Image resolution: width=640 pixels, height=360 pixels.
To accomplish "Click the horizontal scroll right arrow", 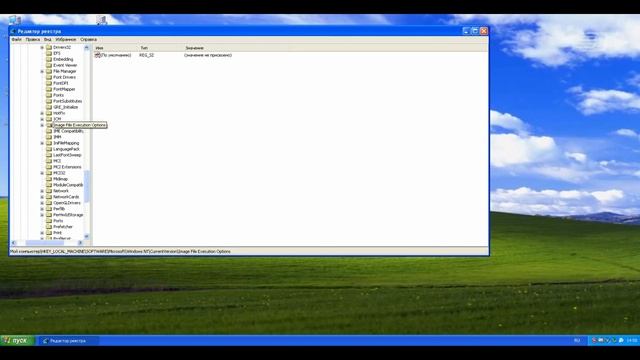I will pos(80,242).
